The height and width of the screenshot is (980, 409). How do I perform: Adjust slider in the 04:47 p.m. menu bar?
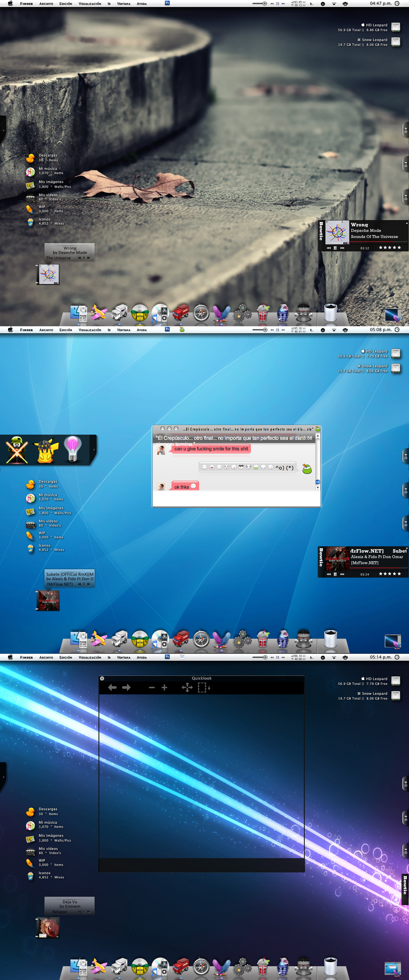pos(259,4)
